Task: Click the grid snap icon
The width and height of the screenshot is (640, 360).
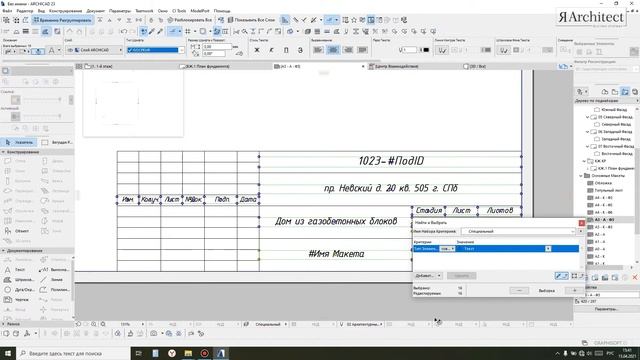Action: [x=188, y=31]
